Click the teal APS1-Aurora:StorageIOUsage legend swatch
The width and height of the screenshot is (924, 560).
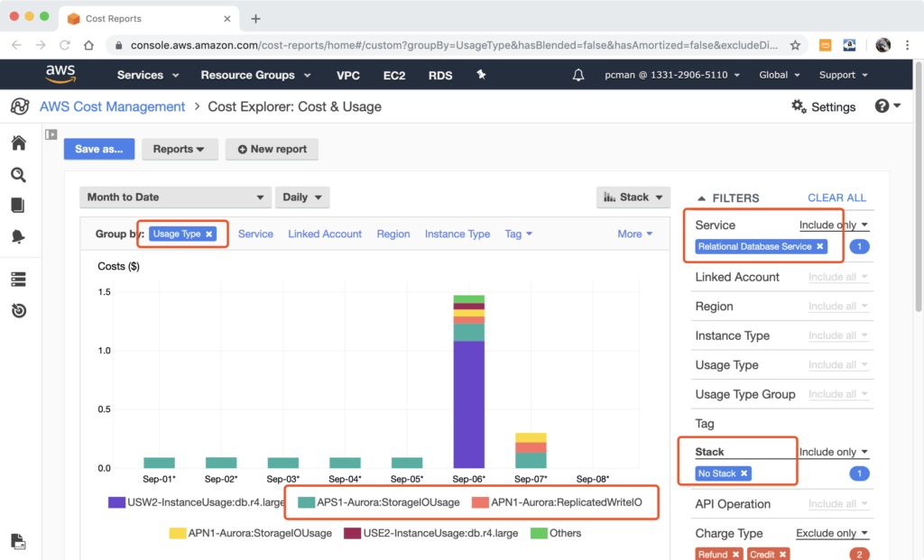pyautogui.click(x=307, y=502)
